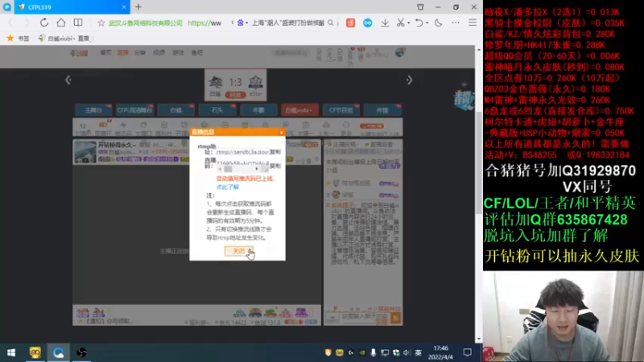Switch to the 主舞台 channel

click(93, 110)
